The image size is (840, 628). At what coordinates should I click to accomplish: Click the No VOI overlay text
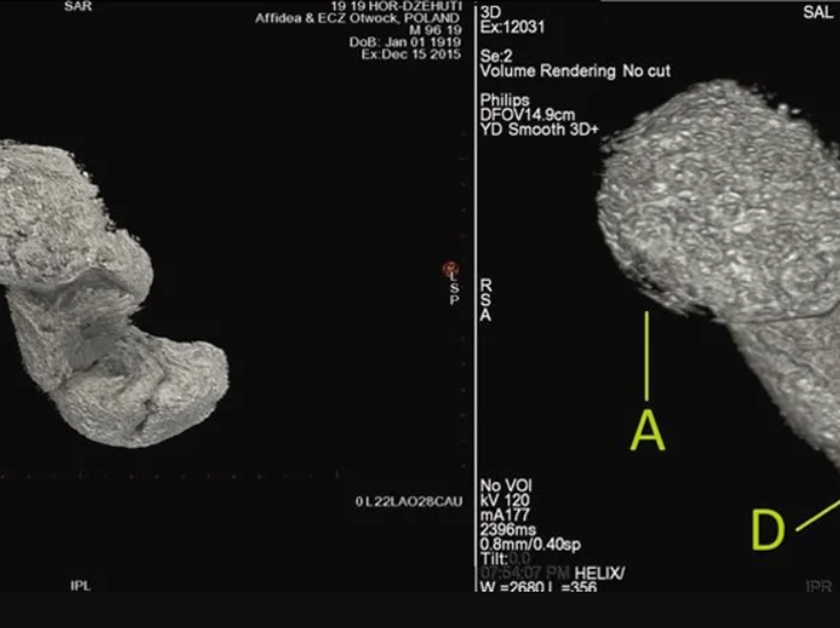point(506,485)
